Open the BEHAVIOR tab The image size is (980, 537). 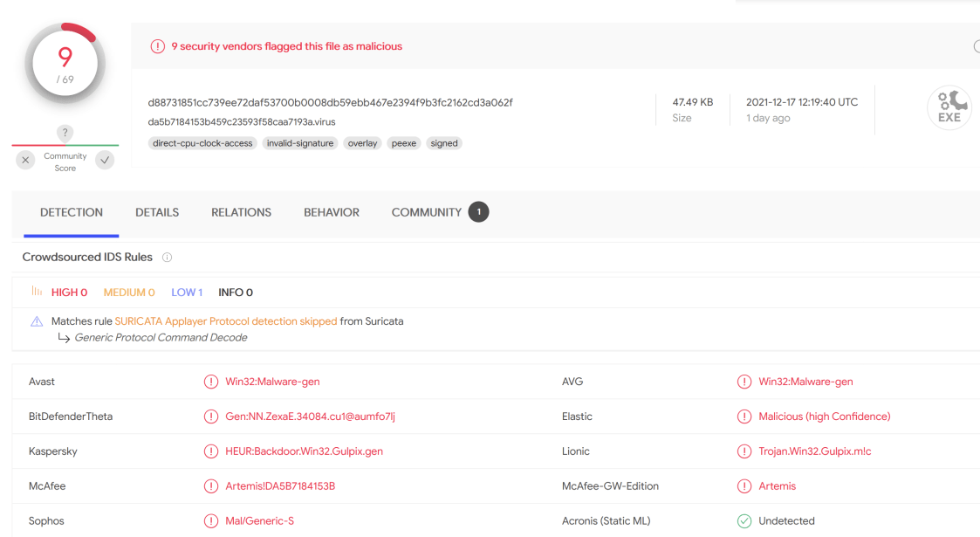tap(332, 212)
